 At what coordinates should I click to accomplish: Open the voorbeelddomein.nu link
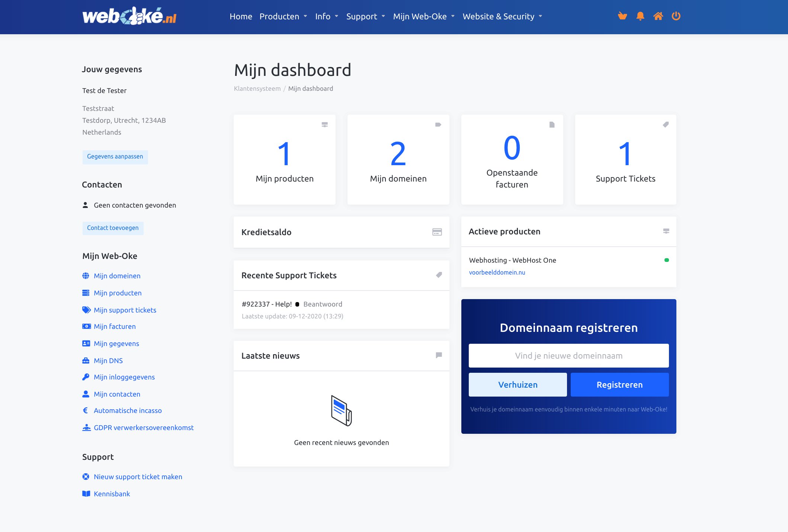pyautogui.click(x=497, y=272)
